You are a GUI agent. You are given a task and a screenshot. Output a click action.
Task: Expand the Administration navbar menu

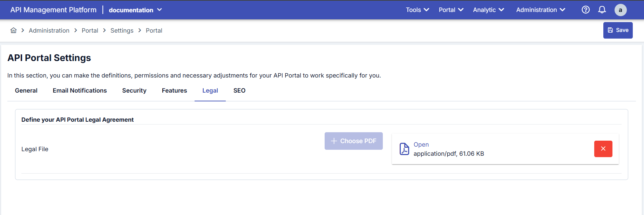click(x=541, y=10)
